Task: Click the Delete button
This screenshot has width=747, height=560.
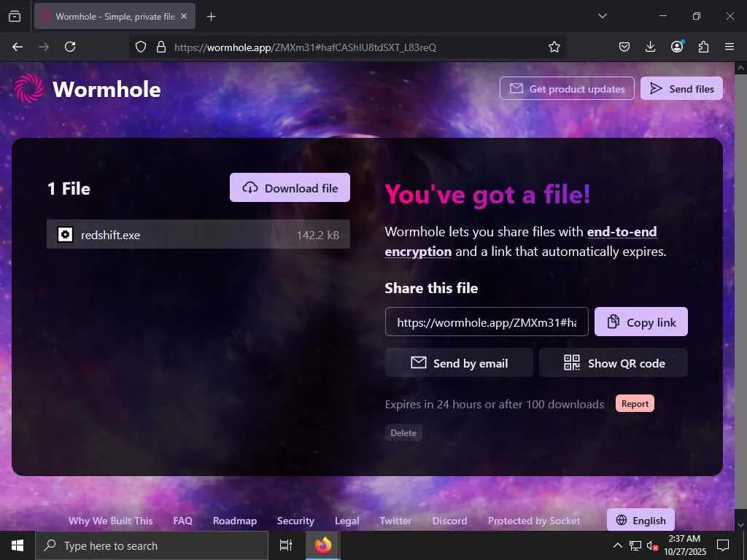Action: pos(403,433)
